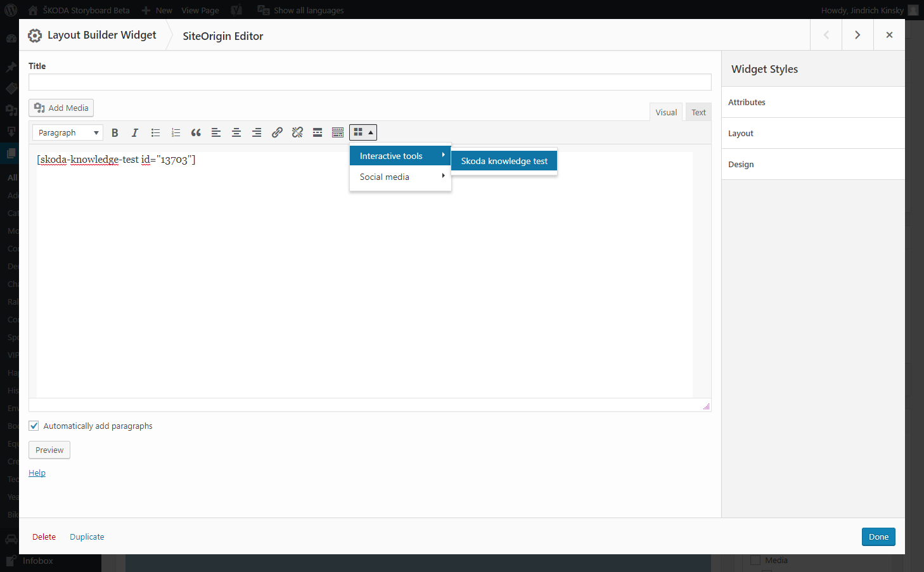The width and height of the screenshot is (924, 572).
Task: Click Infobox in the background sidebar
Action: pos(38,561)
